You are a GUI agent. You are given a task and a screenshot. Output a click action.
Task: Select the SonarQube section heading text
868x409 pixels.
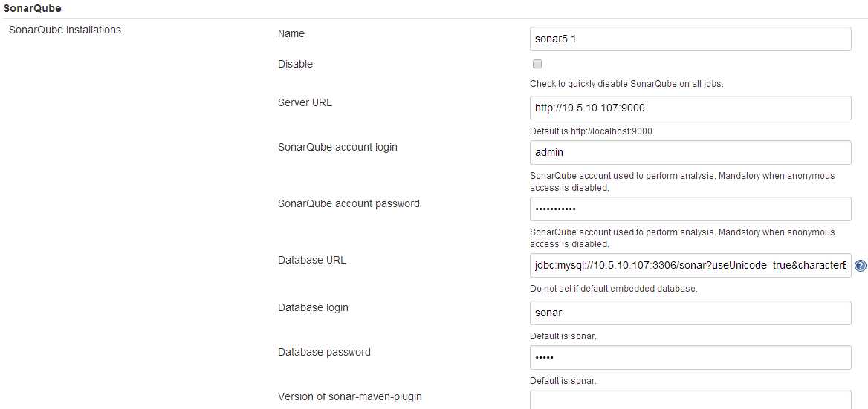[x=32, y=9]
